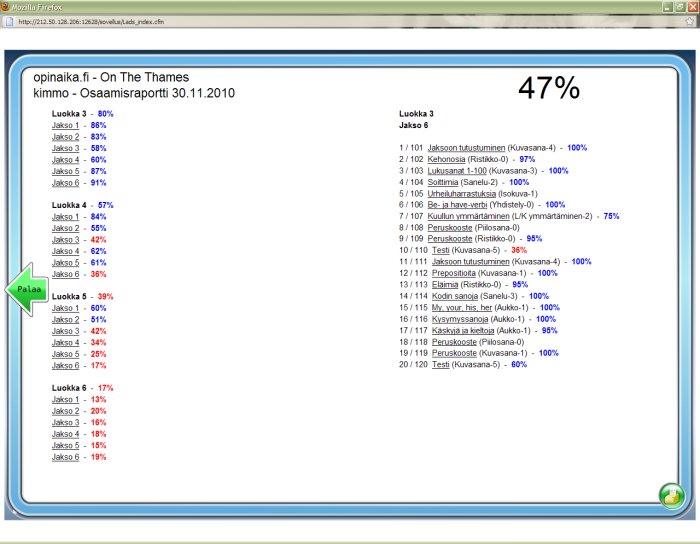700x544 pixels.
Task: Click the report title opinaika.fi - On The Thames
Action: click(x=111, y=77)
